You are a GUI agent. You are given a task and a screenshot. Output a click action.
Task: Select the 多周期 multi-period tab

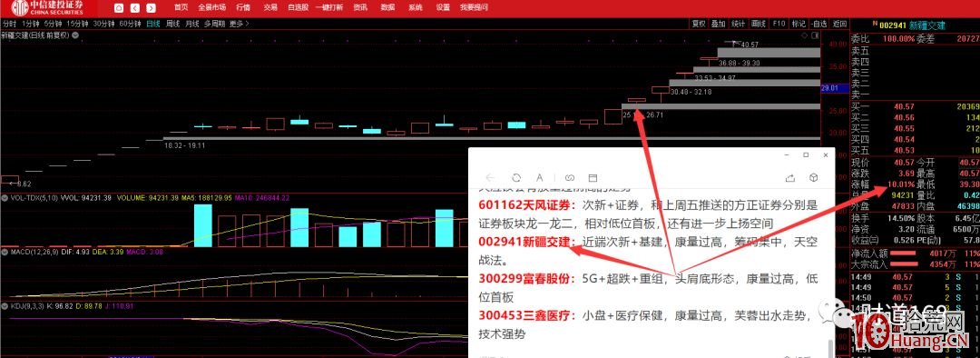pyautogui.click(x=214, y=24)
